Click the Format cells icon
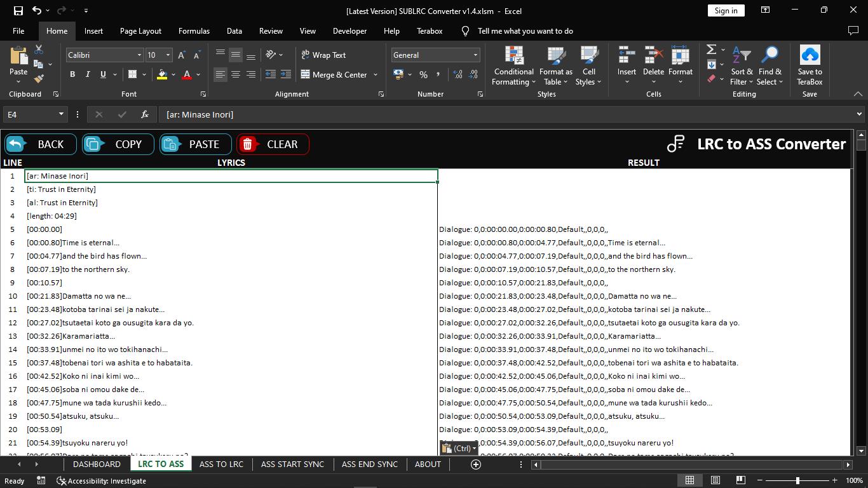This screenshot has height=488, width=868. click(680, 55)
